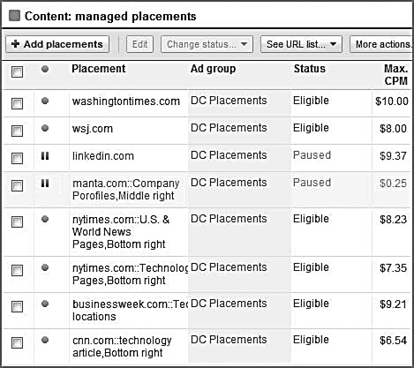Open the wsj.com placement
Image resolution: width=414 pixels, height=368 pixels.
point(92,129)
